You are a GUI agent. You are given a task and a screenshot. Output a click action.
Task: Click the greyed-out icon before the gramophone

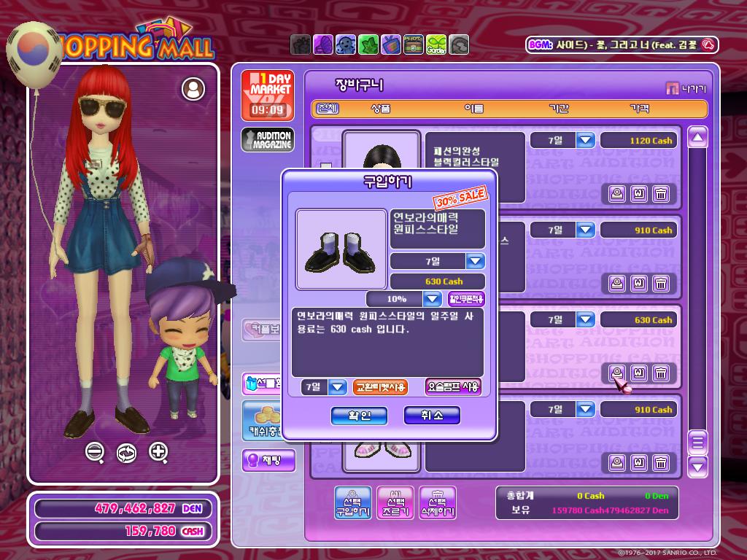300,44
